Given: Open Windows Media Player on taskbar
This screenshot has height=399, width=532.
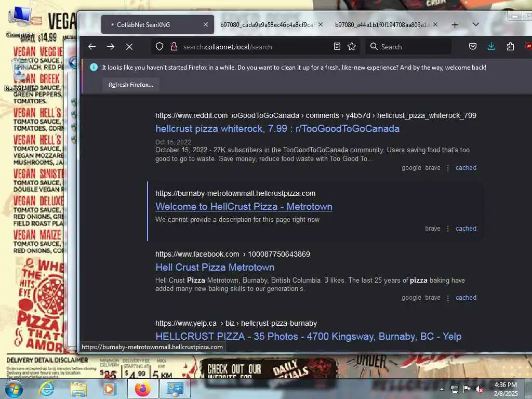Looking at the screenshot, I should (109, 389).
